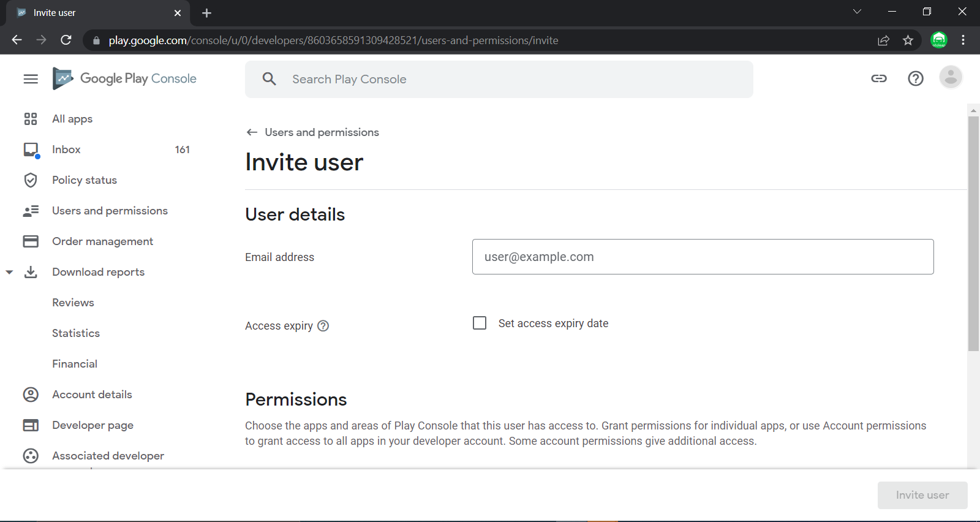Viewport: 980px width, 522px height.
Task: Click the Inbox count 161
Action: pyautogui.click(x=183, y=149)
